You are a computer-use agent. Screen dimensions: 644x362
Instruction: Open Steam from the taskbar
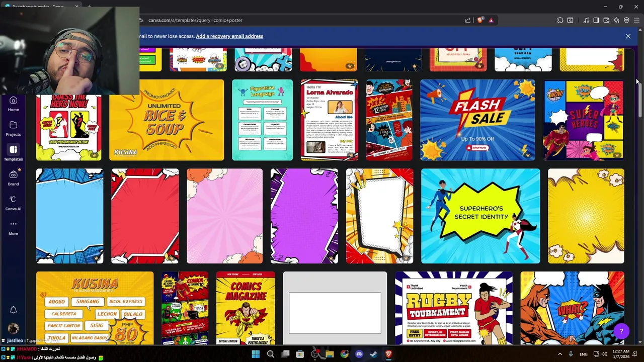373,354
